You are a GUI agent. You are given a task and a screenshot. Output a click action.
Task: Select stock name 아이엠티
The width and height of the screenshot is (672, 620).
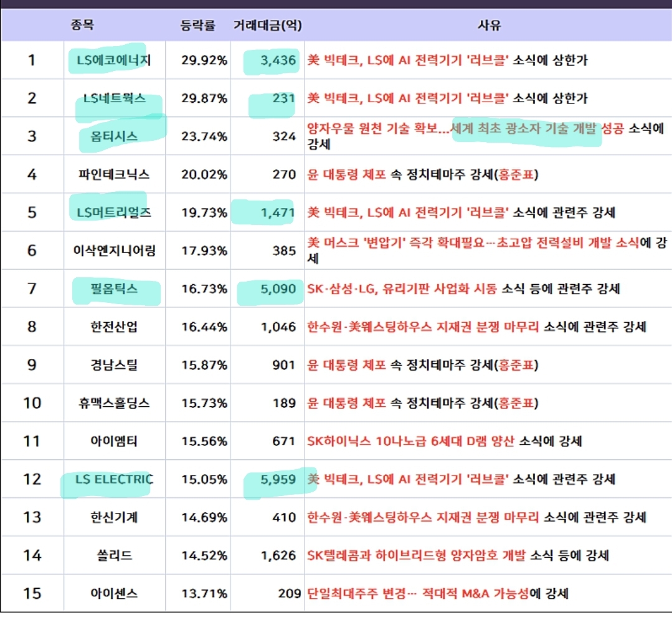(113, 441)
